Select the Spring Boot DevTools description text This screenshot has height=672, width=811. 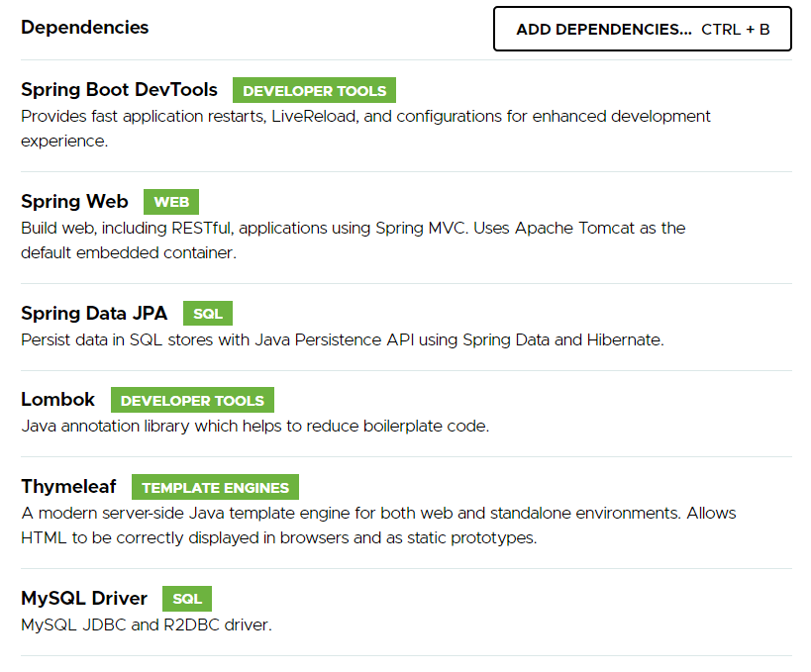(365, 129)
